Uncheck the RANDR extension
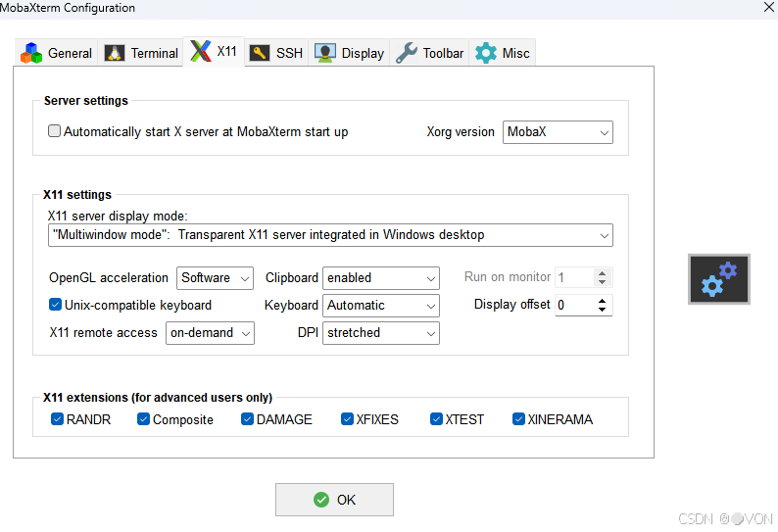Image resolution: width=778 pixels, height=532 pixels. tap(57, 419)
